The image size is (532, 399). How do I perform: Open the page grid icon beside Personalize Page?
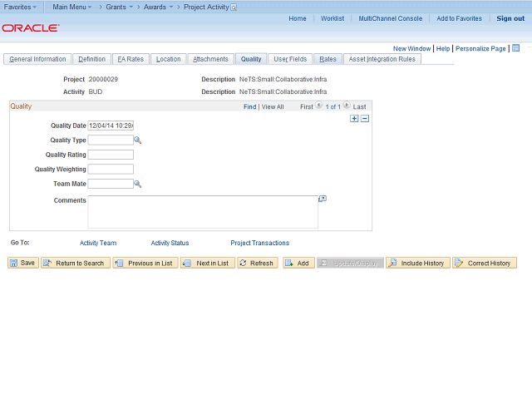[x=515, y=48]
